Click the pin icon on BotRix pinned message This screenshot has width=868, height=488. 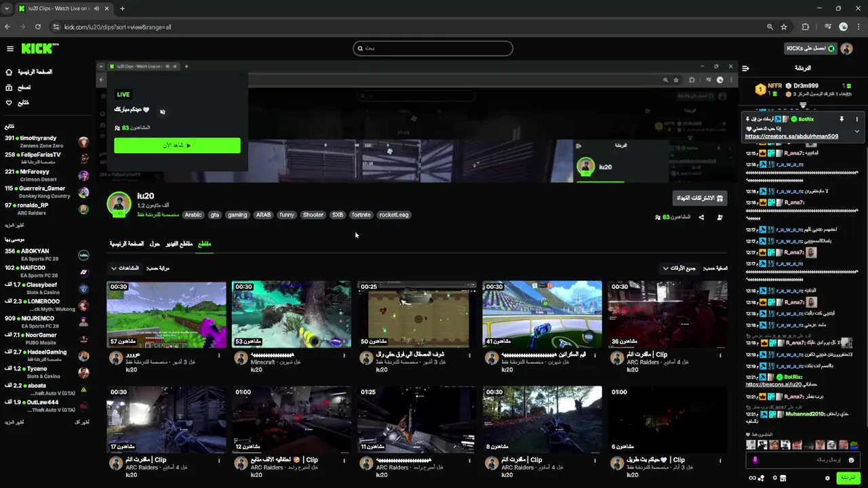coord(842,119)
